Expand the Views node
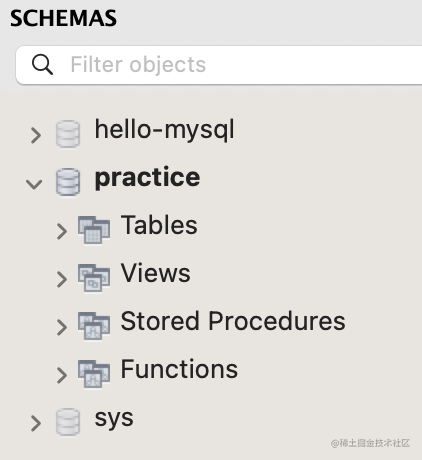 click(62, 279)
